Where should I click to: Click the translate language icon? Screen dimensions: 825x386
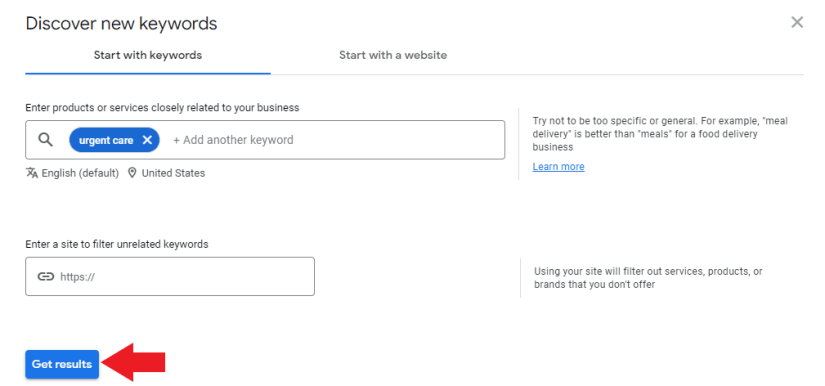pyautogui.click(x=32, y=172)
